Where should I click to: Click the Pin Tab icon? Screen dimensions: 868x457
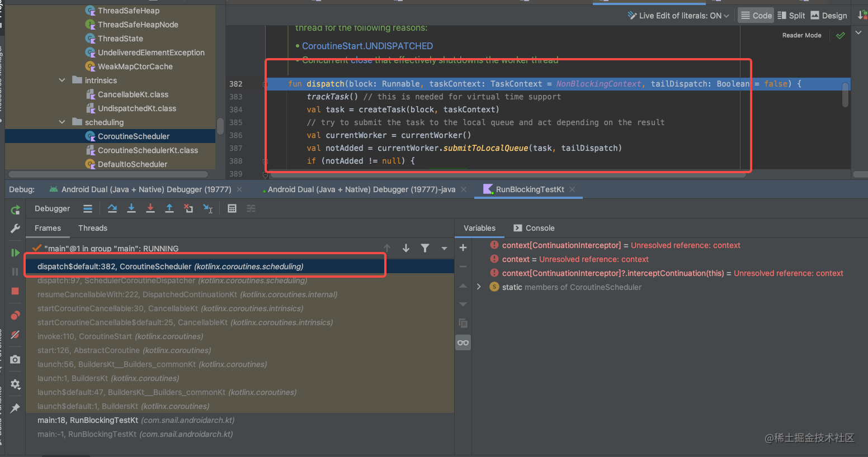pos(15,408)
